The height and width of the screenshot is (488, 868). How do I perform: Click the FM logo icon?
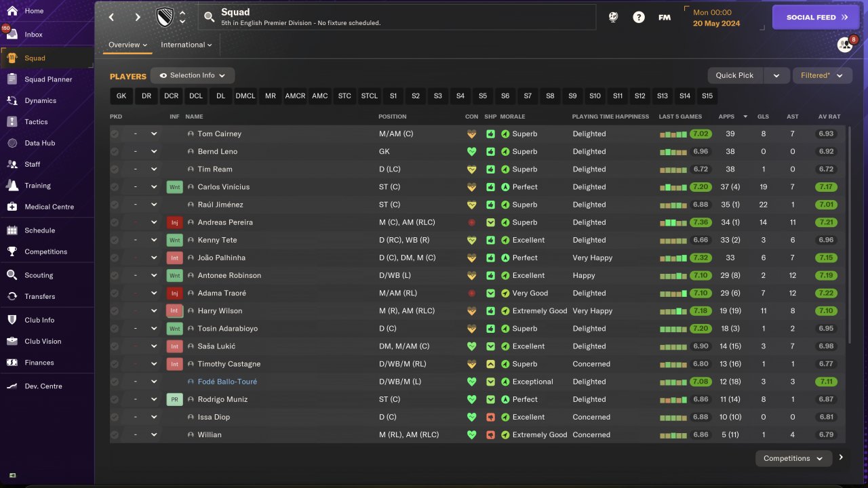(x=665, y=18)
